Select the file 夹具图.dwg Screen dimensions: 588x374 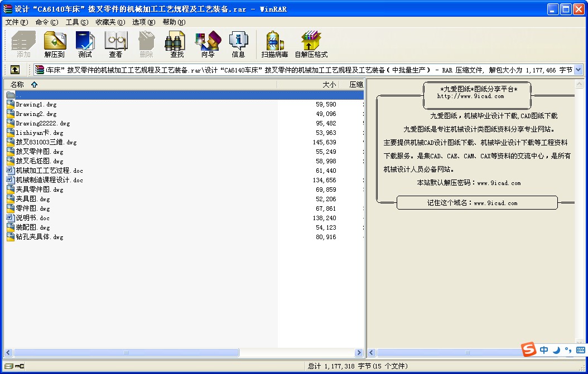point(32,199)
